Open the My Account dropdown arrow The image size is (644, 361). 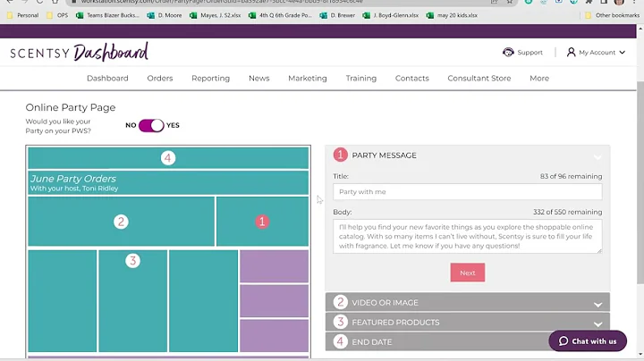(623, 53)
